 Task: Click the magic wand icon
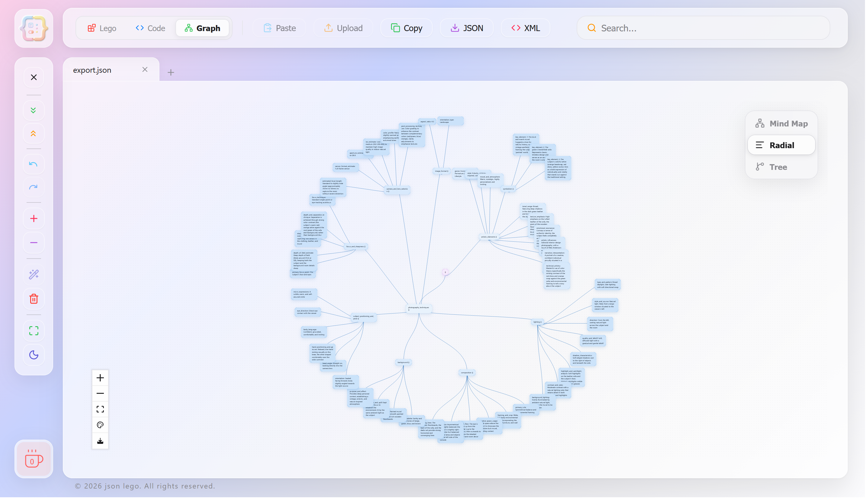coord(34,275)
